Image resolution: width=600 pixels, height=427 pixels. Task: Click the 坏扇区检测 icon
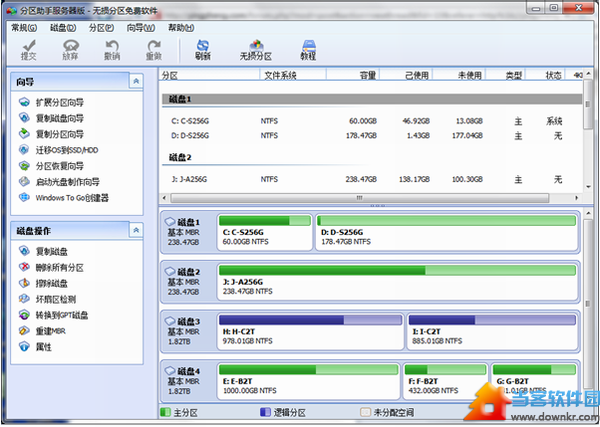(x=24, y=298)
